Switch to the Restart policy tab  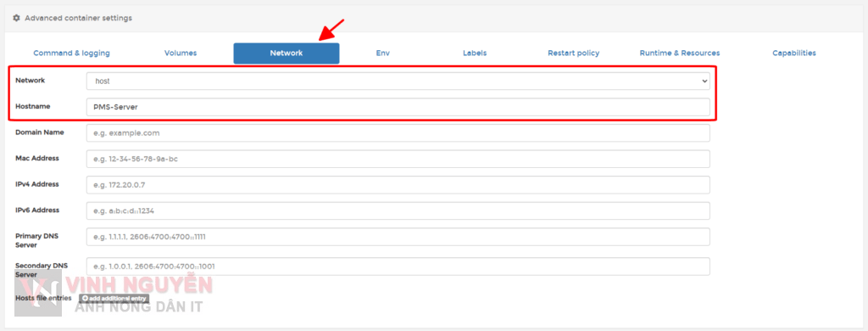click(574, 53)
